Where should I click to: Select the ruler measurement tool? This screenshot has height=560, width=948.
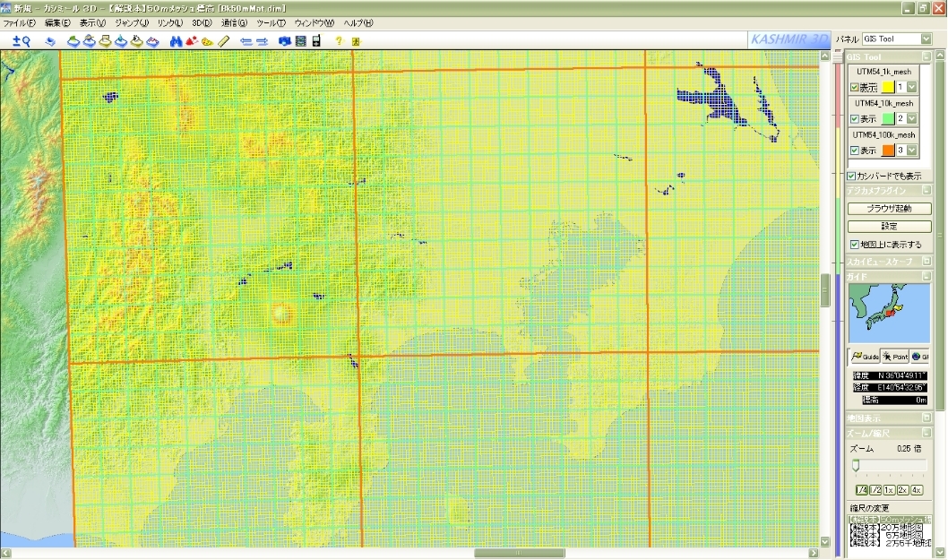(x=224, y=41)
